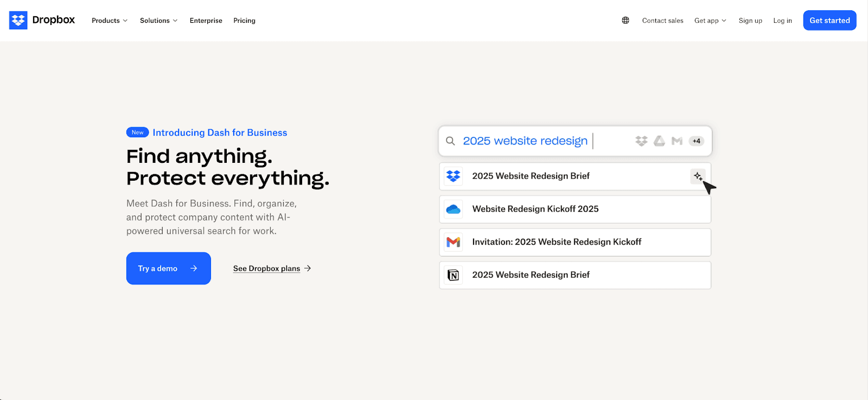868x400 pixels.
Task: Click the Gmail icon beside Invitation result
Action: (x=453, y=242)
